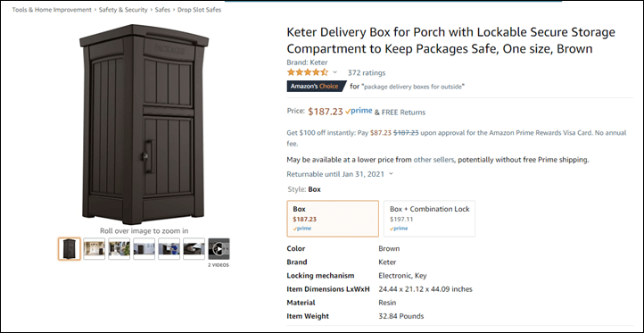Click the other sellers link
The image size is (644, 333).
click(433, 160)
